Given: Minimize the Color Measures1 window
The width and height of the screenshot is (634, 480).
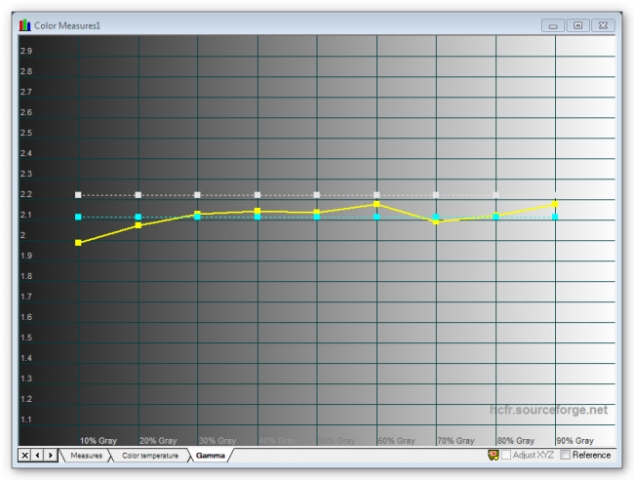Looking at the screenshot, I should pyautogui.click(x=555, y=24).
